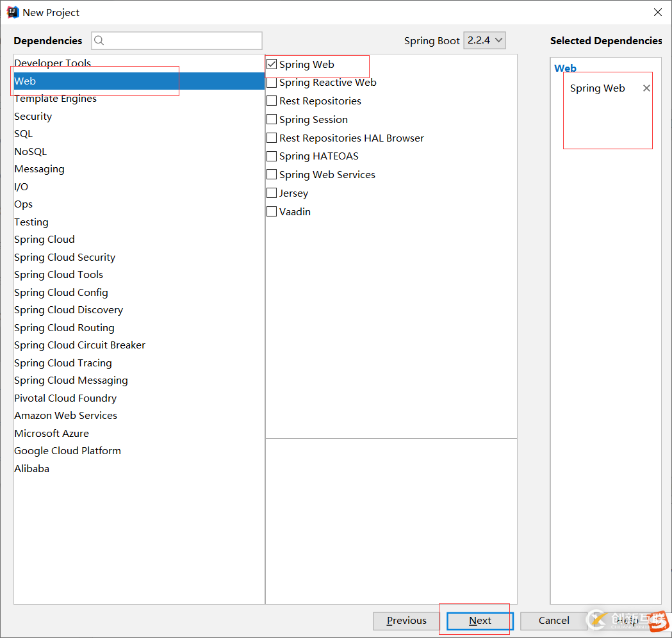Click the search magnifier icon
672x638 pixels.
(x=99, y=40)
